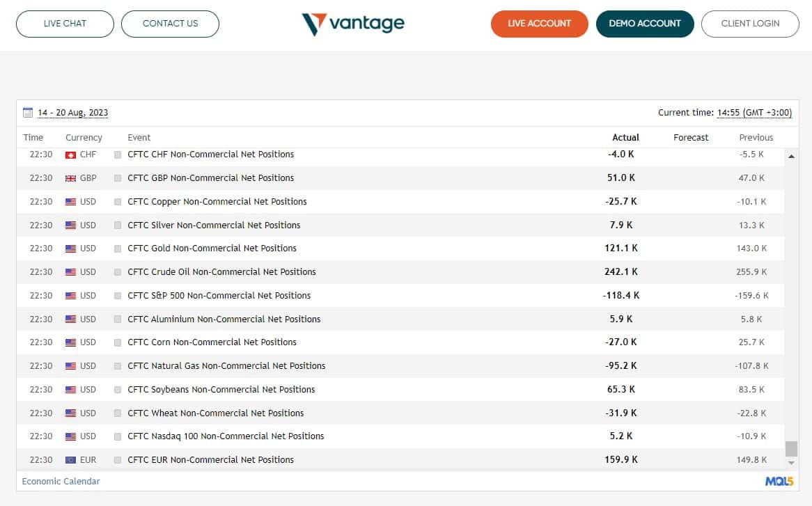Click the US flag in the Wheat row
The width and height of the screenshot is (812, 506).
[70, 413]
